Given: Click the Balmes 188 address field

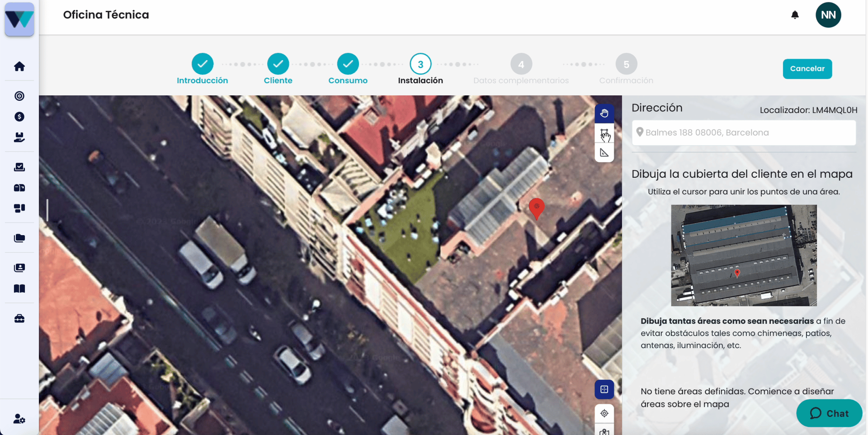Looking at the screenshot, I should tap(744, 132).
